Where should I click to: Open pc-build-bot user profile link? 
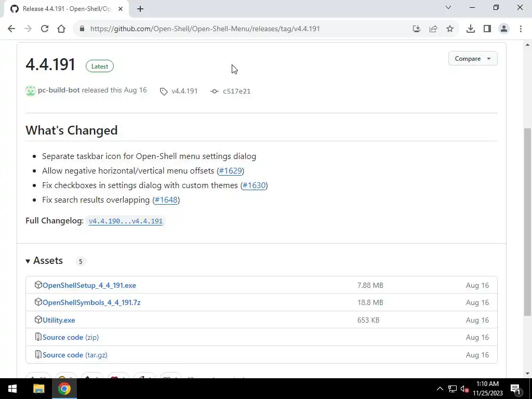click(59, 90)
